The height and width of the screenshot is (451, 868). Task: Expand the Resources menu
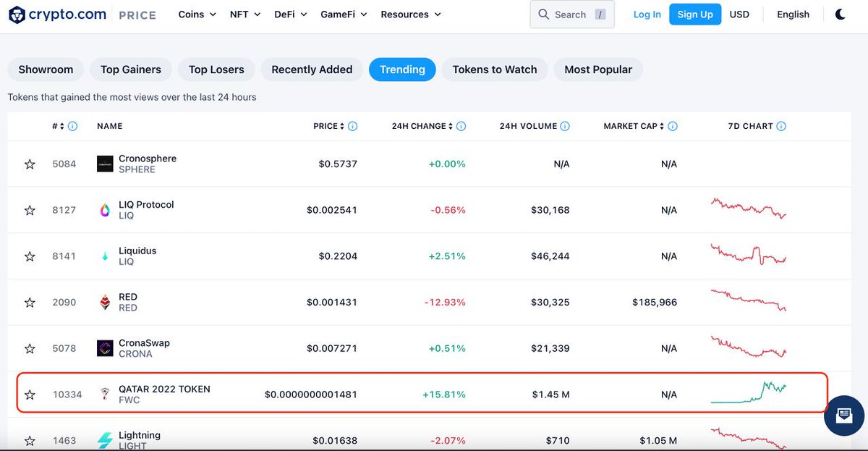[411, 14]
